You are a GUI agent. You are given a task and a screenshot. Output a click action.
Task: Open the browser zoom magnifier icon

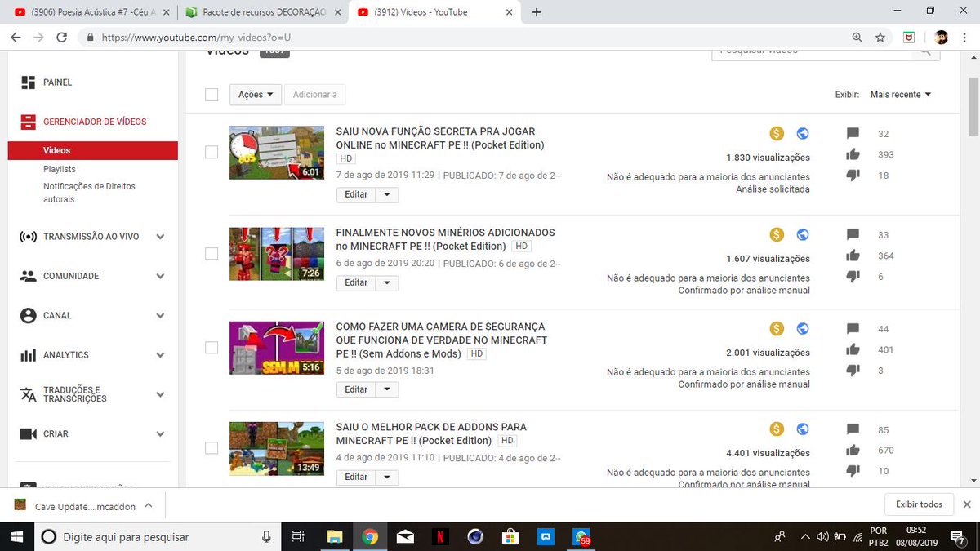click(857, 38)
